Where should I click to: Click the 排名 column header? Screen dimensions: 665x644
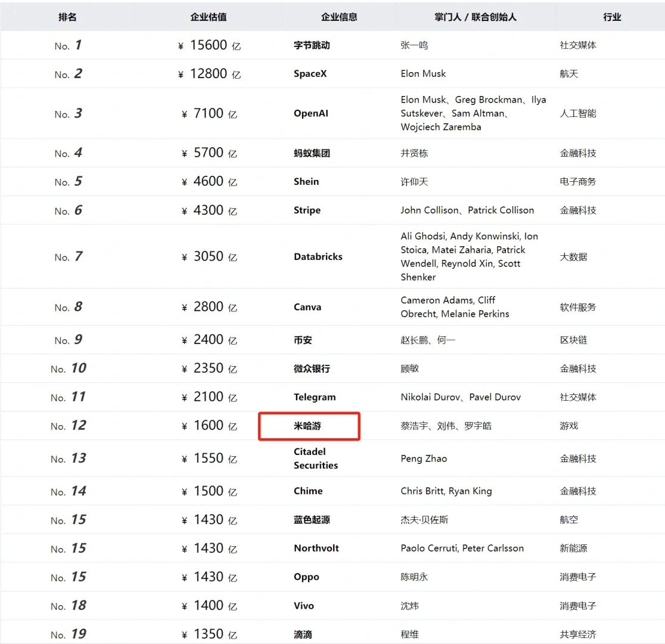pos(67,17)
